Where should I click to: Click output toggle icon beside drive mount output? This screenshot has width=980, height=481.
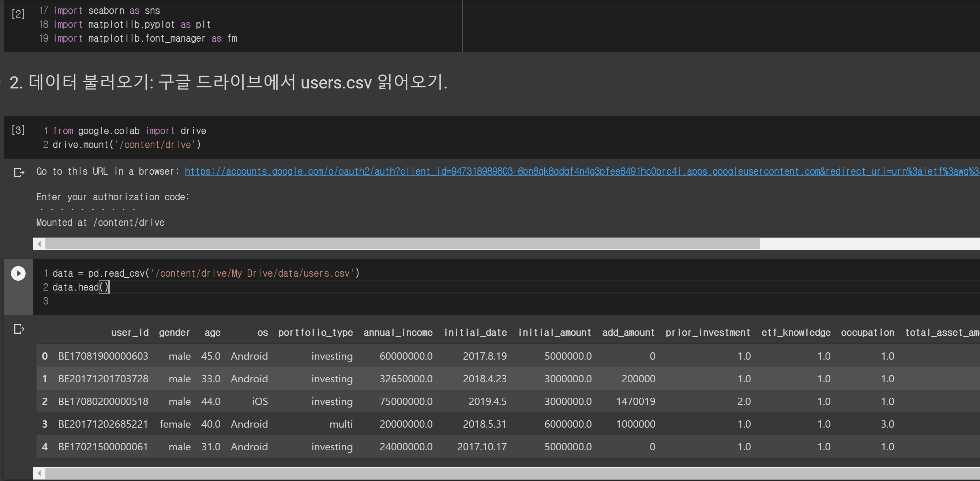tap(19, 173)
